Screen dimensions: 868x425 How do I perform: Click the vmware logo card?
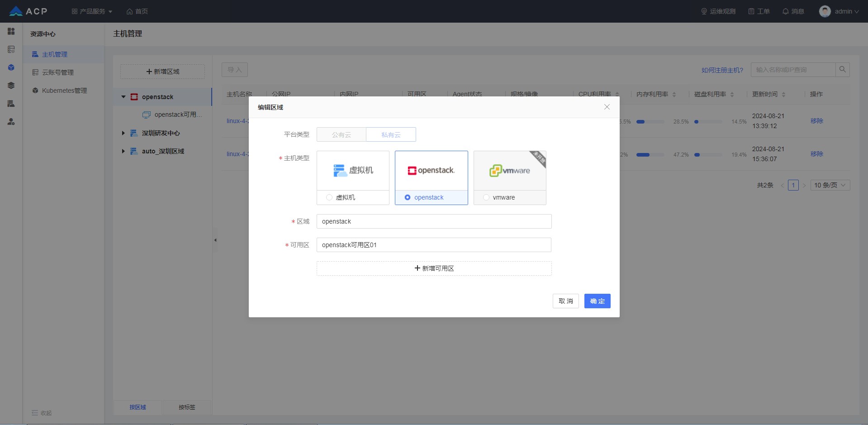pyautogui.click(x=510, y=171)
